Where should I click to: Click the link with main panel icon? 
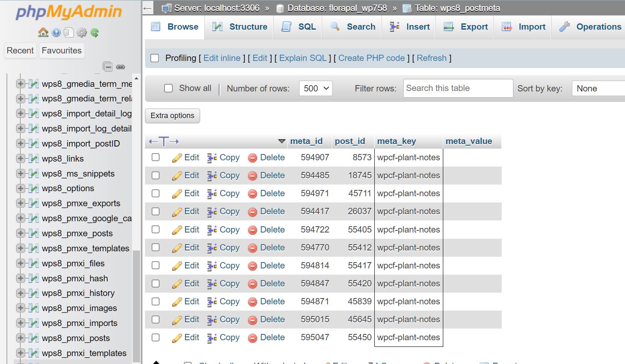pos(121,67)
